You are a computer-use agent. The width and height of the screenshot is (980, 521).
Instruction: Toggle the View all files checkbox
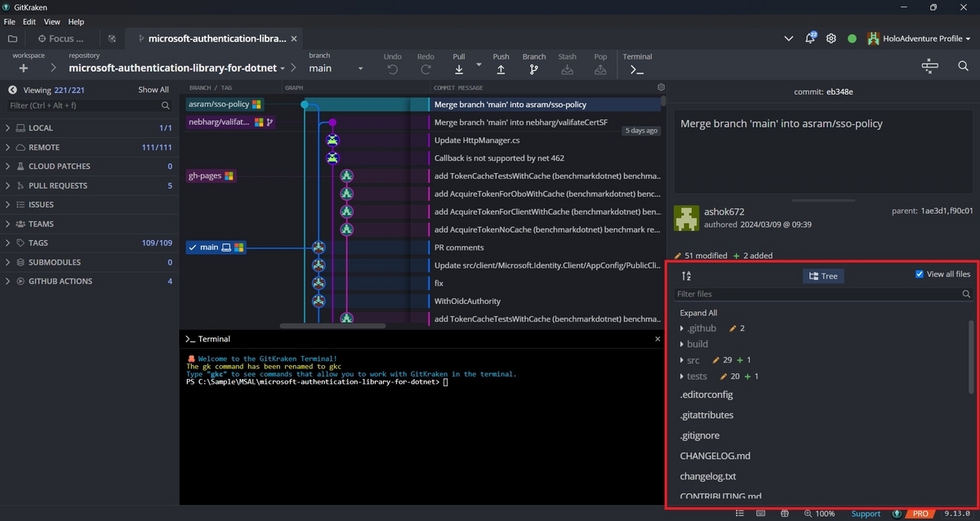920,274
